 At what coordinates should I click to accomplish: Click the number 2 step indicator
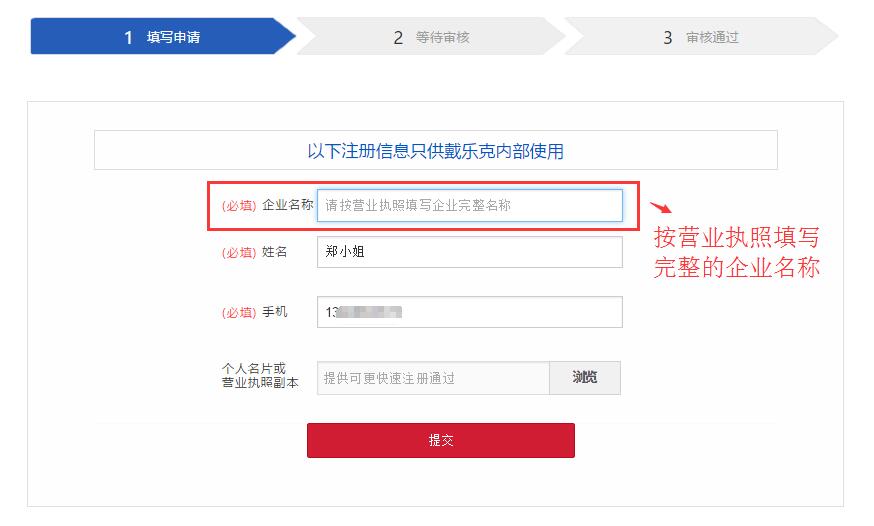398,37
